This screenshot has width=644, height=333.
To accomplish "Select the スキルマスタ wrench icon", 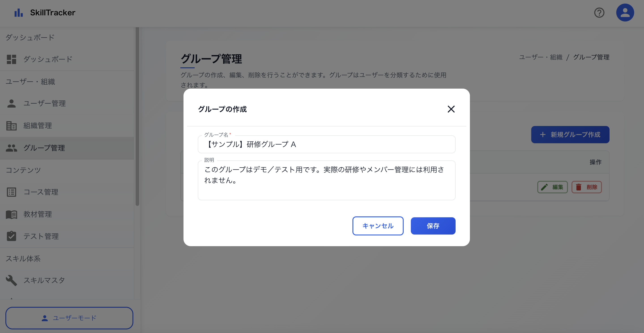I will pyautogui.click(x=11, y=280).
